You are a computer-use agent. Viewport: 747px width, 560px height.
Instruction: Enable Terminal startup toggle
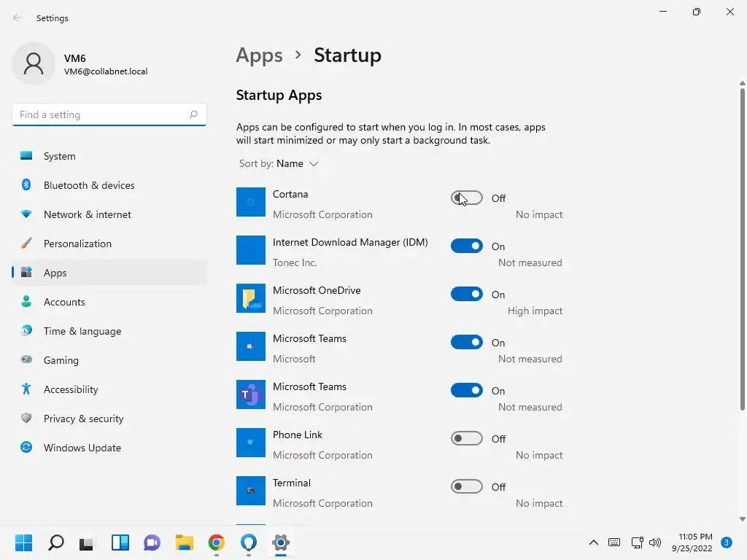click(x=466, y=486)
